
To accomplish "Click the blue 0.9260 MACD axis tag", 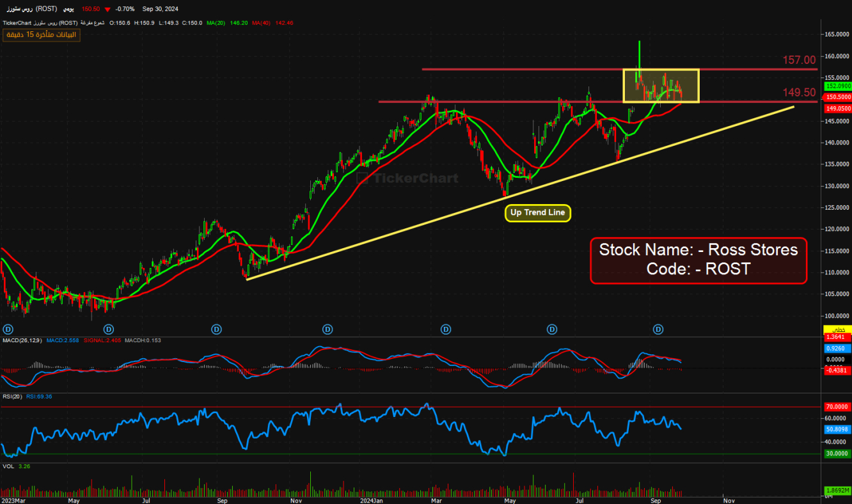I will 837,349.
